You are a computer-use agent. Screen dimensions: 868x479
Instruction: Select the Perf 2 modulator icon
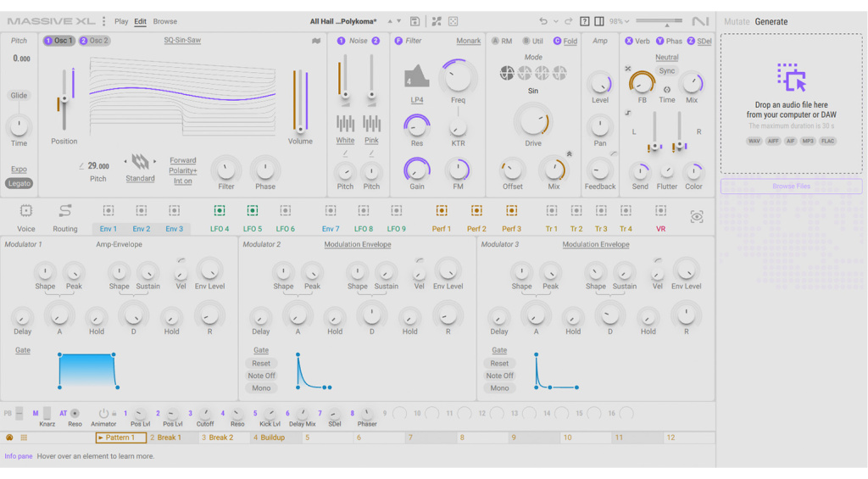point(476,210)
